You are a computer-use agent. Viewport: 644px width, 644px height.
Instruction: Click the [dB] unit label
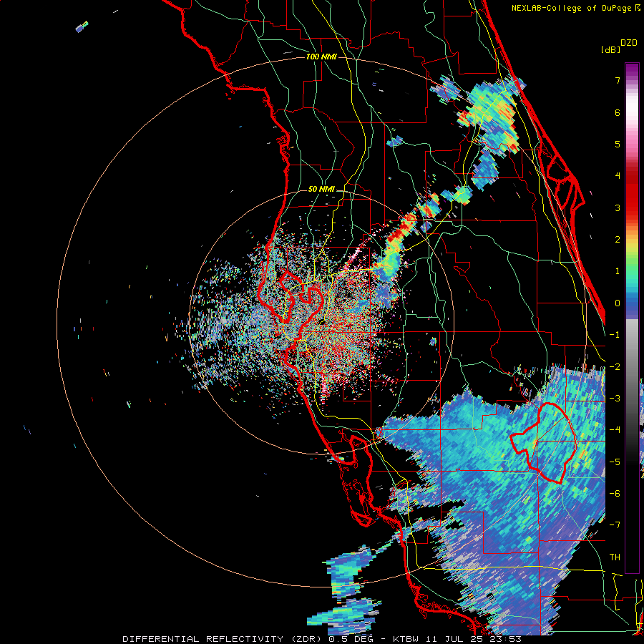(610, 50)
